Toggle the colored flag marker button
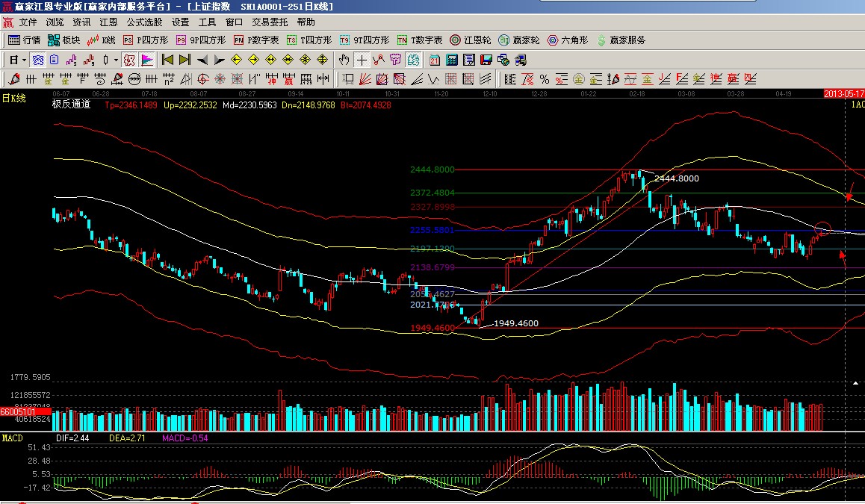This screenshot has height=504, width=865. coord(147,60)
